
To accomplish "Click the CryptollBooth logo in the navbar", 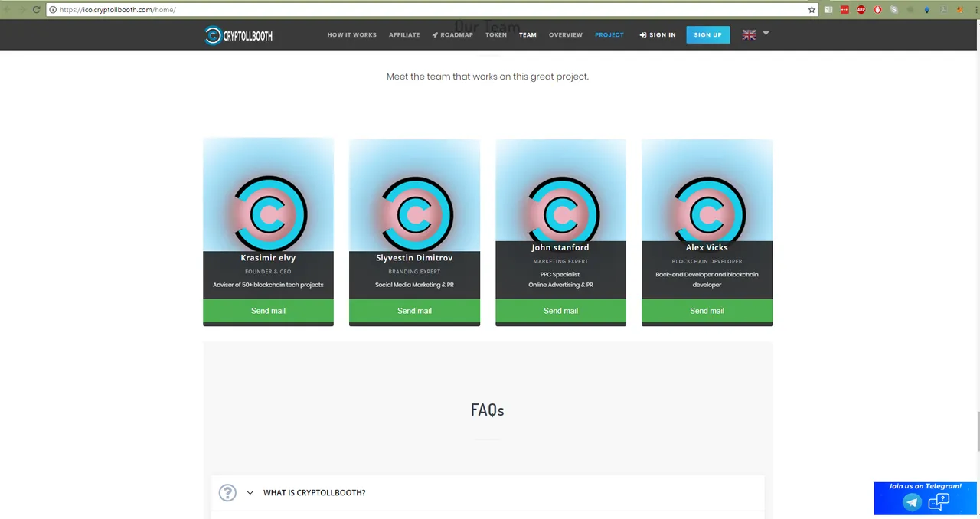I will [x=238, y=35].
